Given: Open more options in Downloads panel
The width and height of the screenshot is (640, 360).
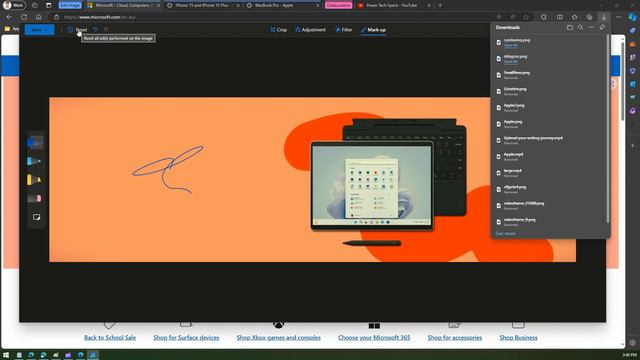Looking at the screenshot, I should point(591,27).
